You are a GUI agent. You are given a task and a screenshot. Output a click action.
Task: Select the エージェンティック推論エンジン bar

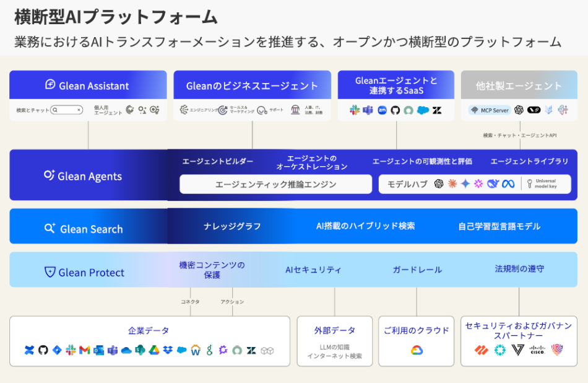(x=275, y=184)
